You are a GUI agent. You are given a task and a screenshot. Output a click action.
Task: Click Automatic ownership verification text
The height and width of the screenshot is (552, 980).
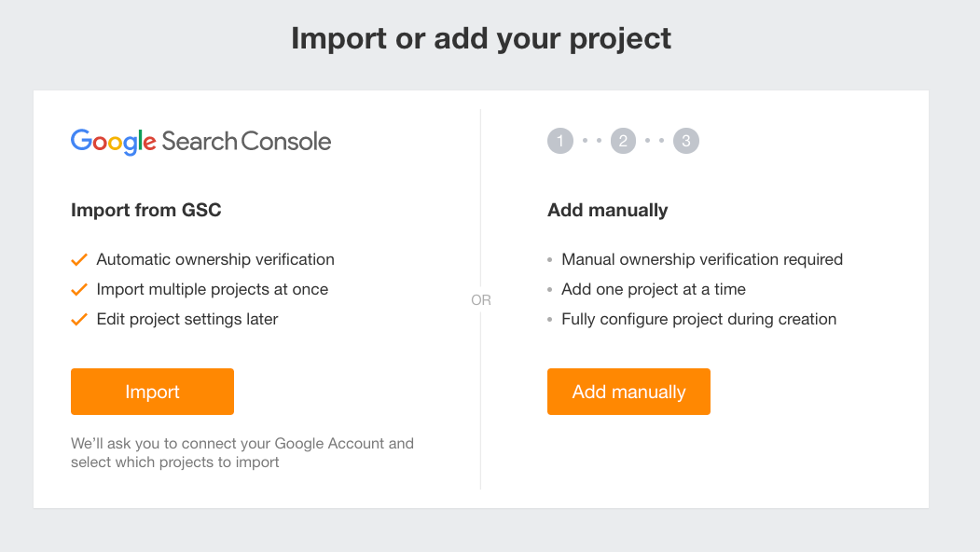(214, 259)
